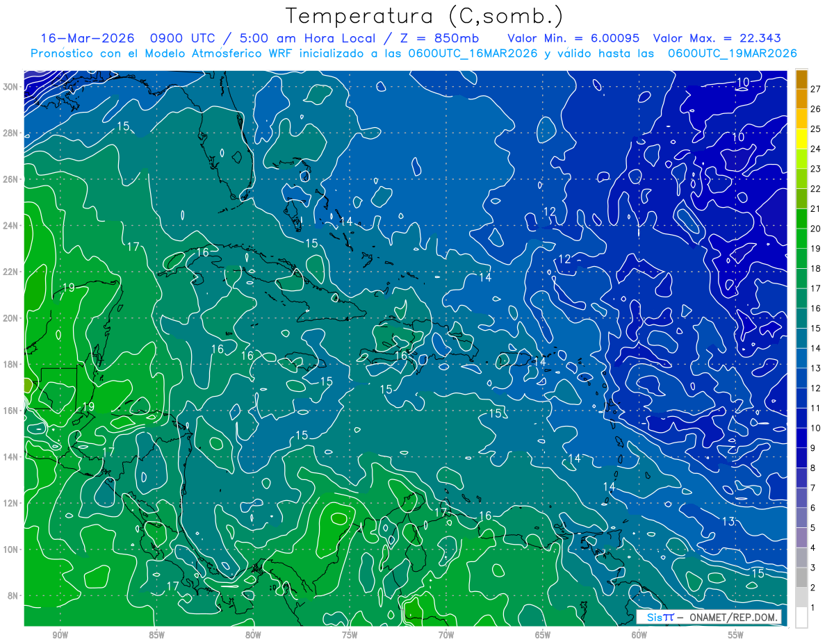Click the latitude label '18N'
The width and height of the screenshot is (834, 644).
tap(10, 364)
